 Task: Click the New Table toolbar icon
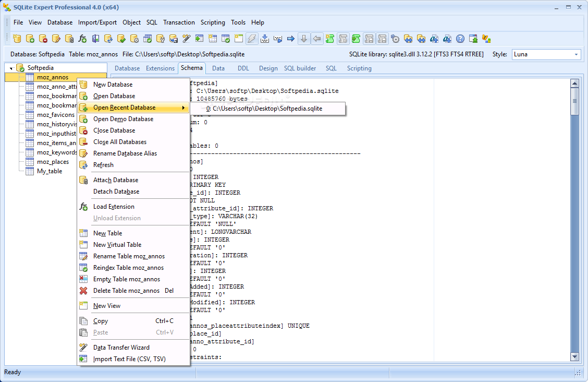[213, 39]
